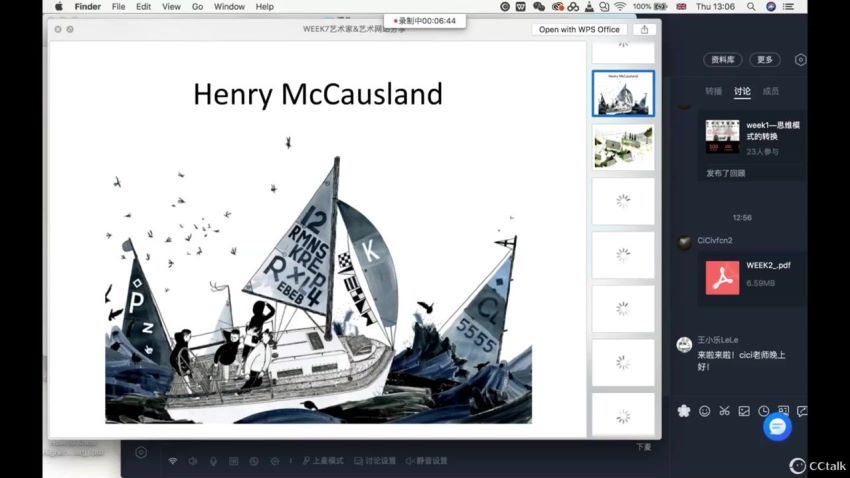Click the 资料库 button
The width and height of the screenshot is (850, 478).
(722, 60)
